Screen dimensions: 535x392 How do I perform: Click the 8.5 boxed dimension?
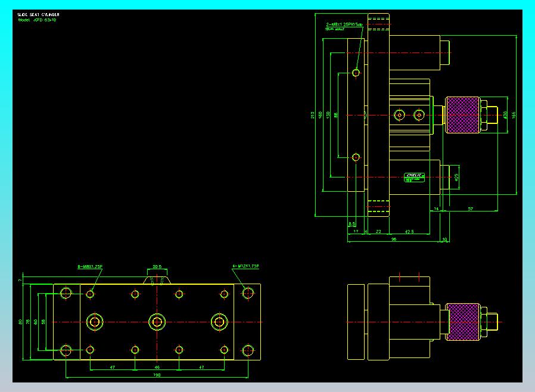pyautogui.click(x=352, y=224)
